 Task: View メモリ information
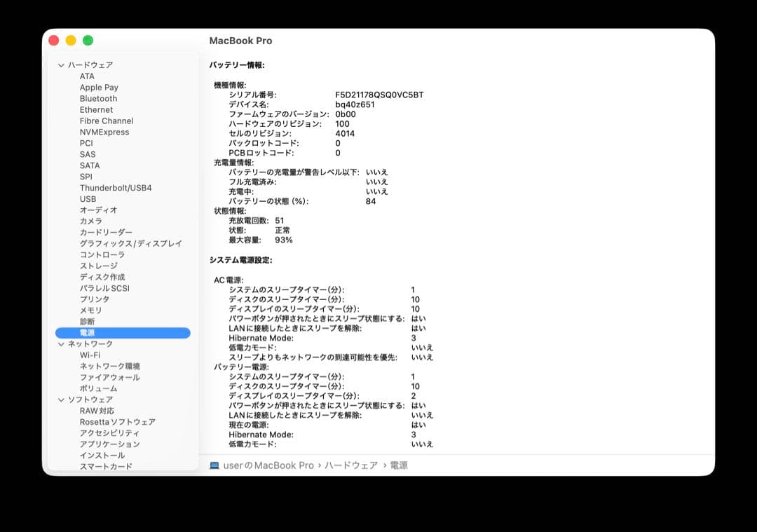pos(90,311)
